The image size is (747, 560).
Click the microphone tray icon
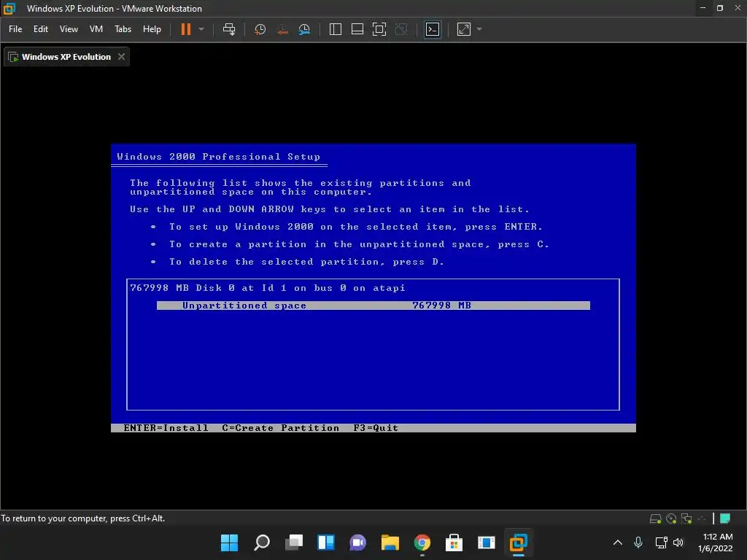tap(638, 542)
